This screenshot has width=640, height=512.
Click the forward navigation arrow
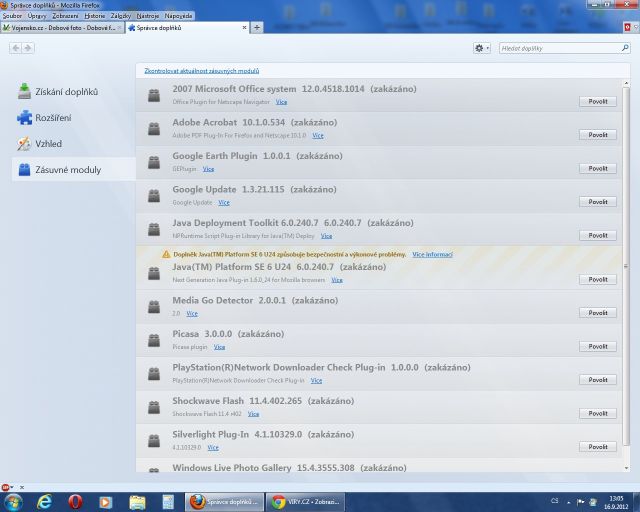[x=28, y=48]
